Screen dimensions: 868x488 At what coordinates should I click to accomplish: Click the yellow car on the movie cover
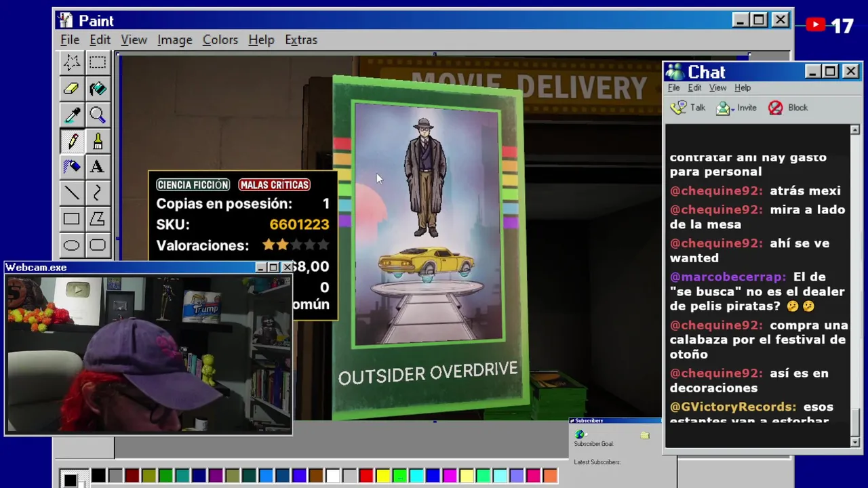pyautogui.click(x=426, y=262)
